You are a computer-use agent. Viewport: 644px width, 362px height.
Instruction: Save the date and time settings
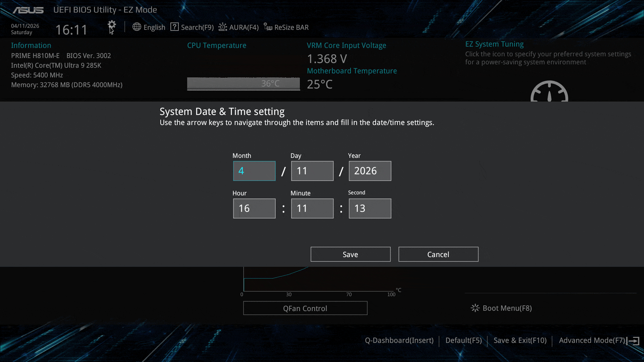[x=351, y=254]
